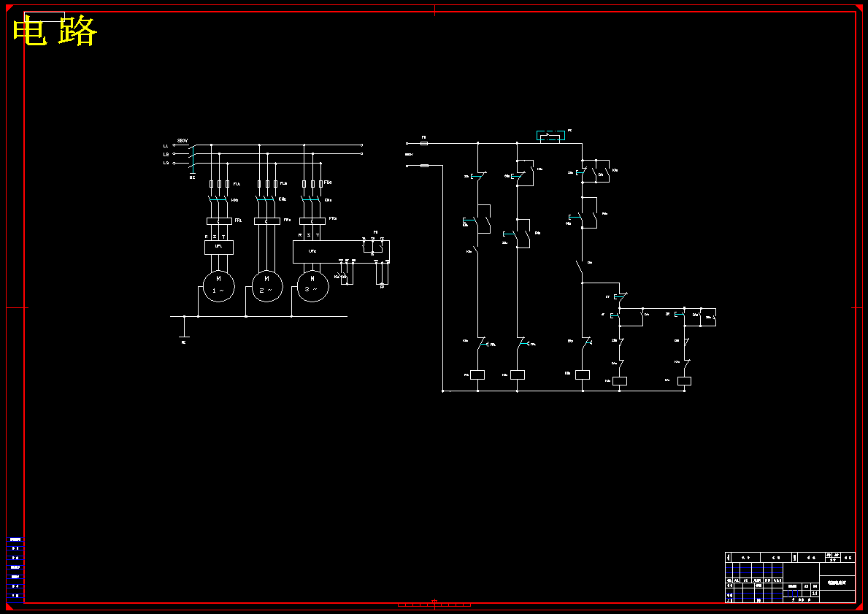The width and height of the screenshot is (868, 614).
Task: Click the contactor main contacts above FR1
Action: tap(219, 199)
